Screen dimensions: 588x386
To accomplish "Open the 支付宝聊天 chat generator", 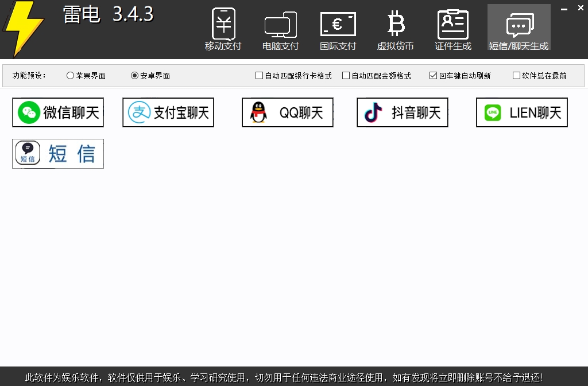I will click(168, 112).
